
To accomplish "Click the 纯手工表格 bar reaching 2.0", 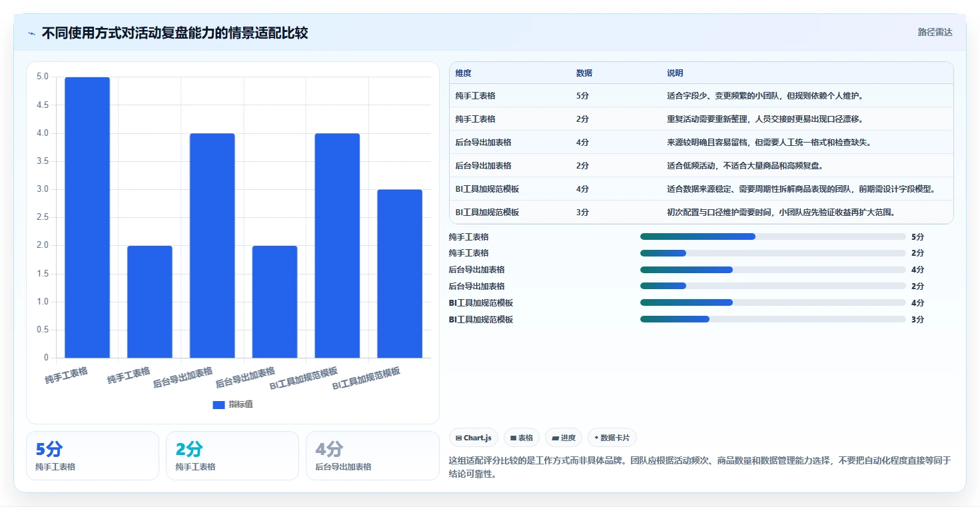I will (x=150, y=302).
